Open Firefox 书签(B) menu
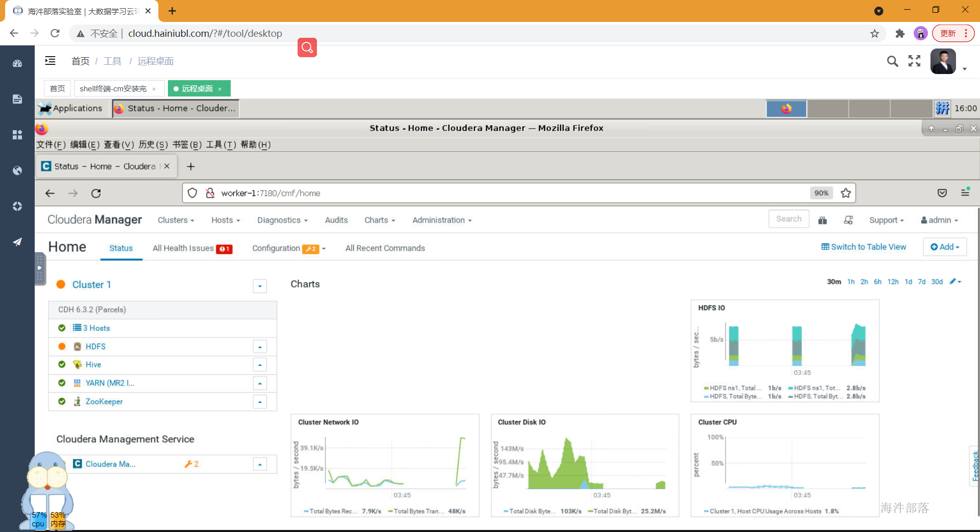Image resolution: width=980 pixels, height=532 pixels. pos(187,144)
